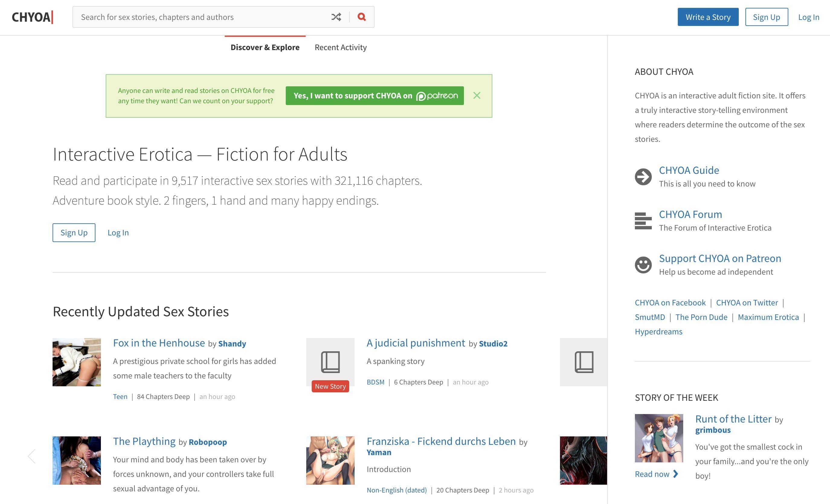Click the '2 hours ago' timestamp
The width and height of the screenshot is (830, 504).
point(516,490)
